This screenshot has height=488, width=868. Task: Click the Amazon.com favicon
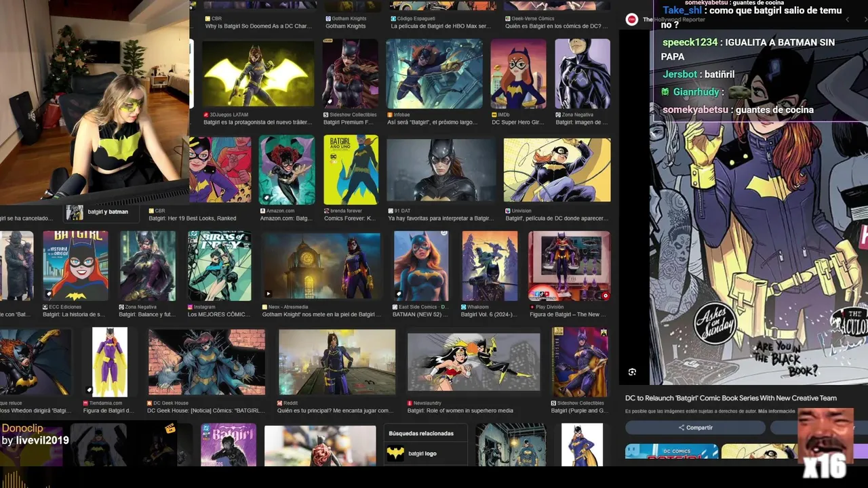tap(262, 211)
